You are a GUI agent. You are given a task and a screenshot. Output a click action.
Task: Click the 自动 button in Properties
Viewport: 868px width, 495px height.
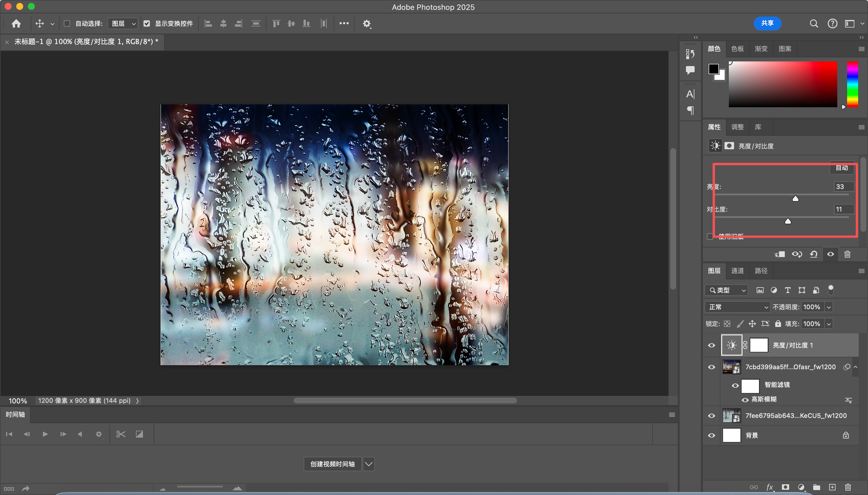pyautogui.click(x=842, y=168)
